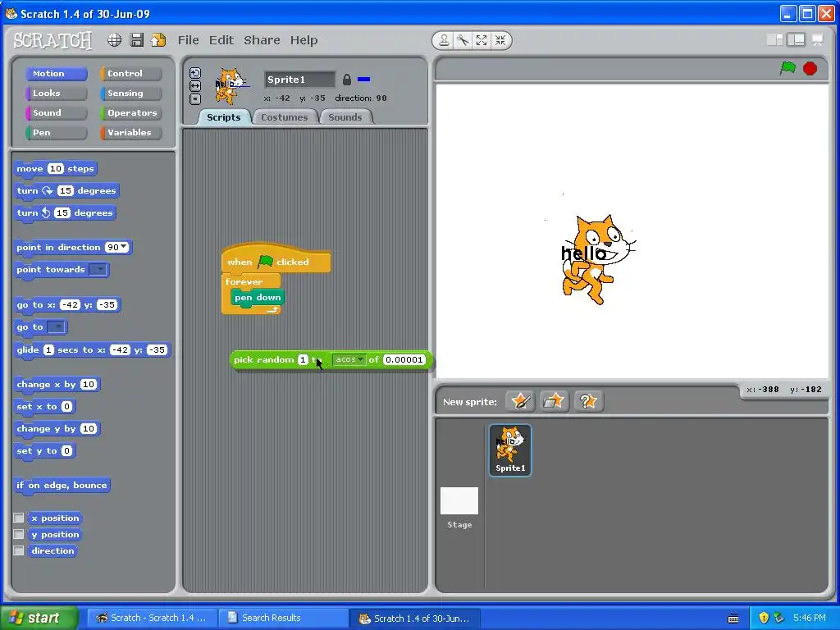Set rotation style to can rotate
840x630 pixels.
195,73
